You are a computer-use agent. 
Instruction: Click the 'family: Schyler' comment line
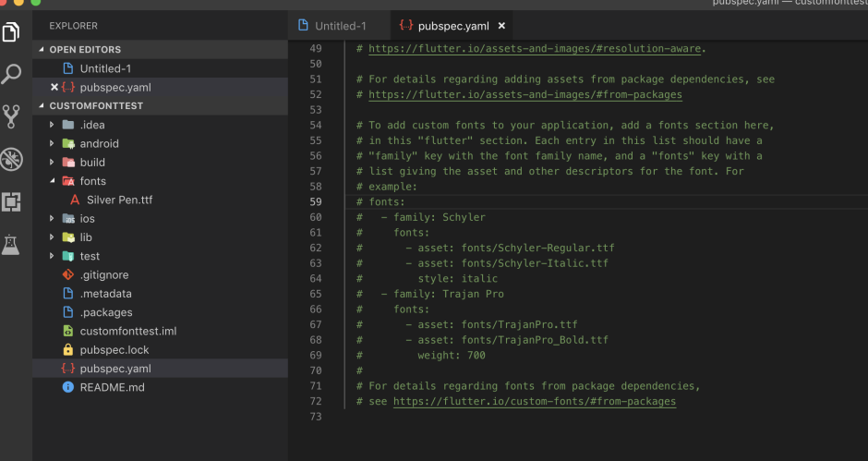coord(421,217)
